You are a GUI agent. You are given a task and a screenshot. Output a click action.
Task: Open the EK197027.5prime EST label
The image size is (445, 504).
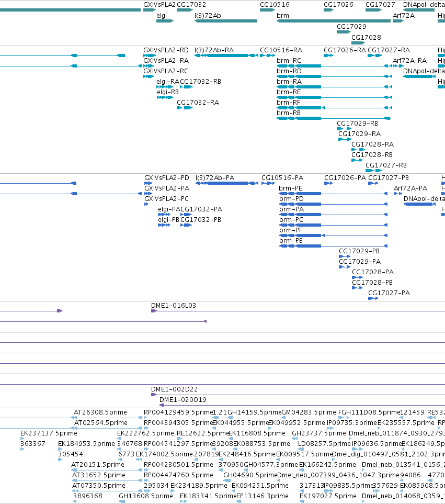328,496
